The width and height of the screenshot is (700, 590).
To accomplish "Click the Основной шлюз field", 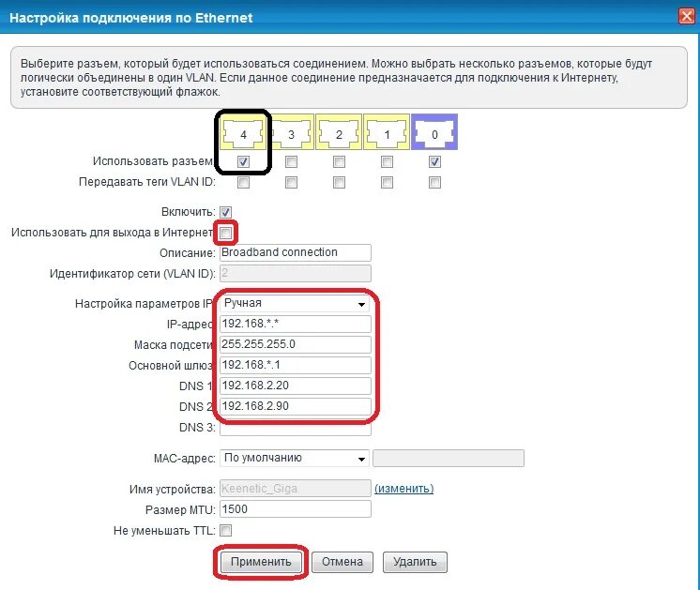I will pyautogui.click(x=295, y=365).
